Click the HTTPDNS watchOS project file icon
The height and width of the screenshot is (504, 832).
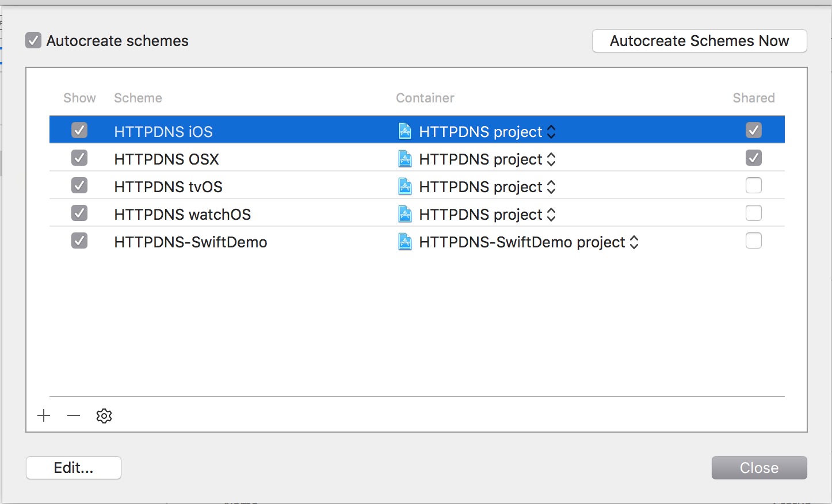[405, 215]
